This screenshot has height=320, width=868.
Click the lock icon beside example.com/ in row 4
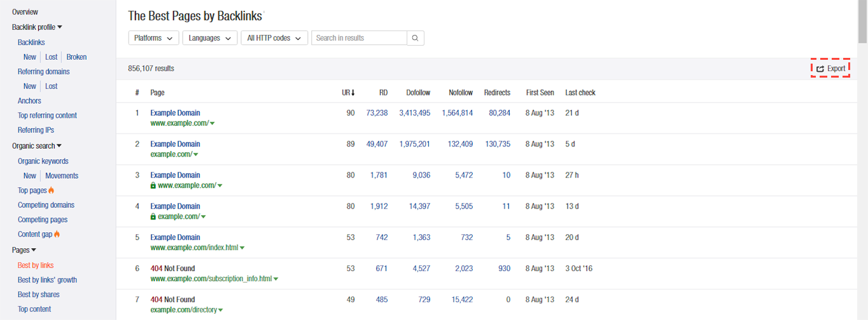tap(153, 217)
